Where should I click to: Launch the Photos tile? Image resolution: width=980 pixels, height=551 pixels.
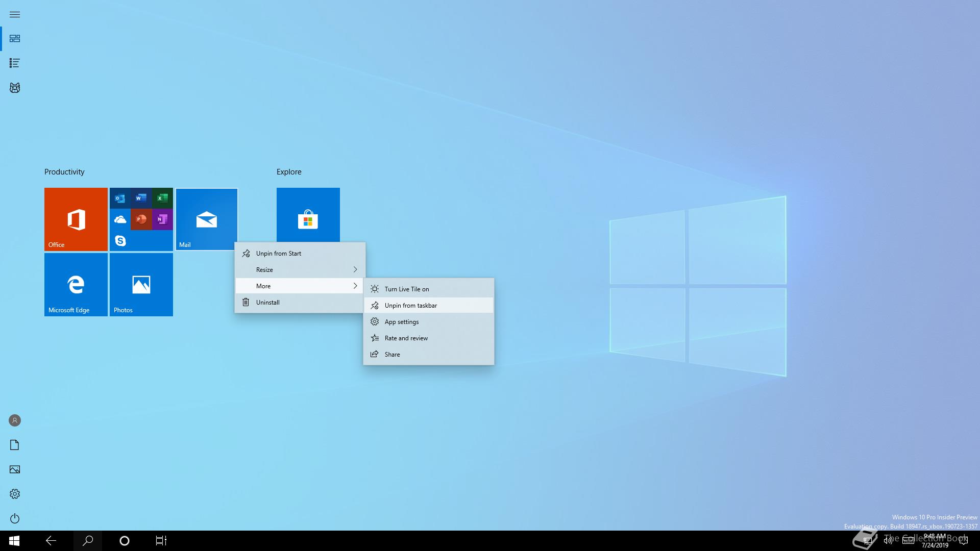(x=141, y=285)
